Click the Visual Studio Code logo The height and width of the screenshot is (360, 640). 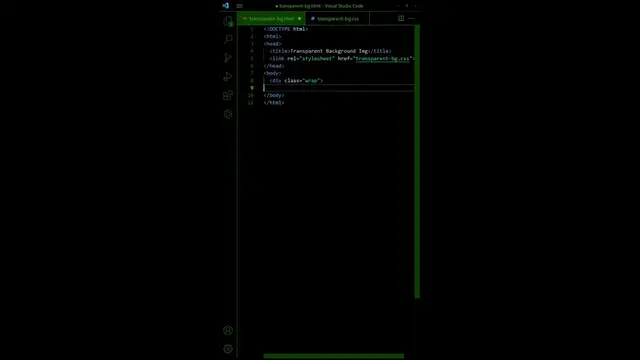[226, 6]
